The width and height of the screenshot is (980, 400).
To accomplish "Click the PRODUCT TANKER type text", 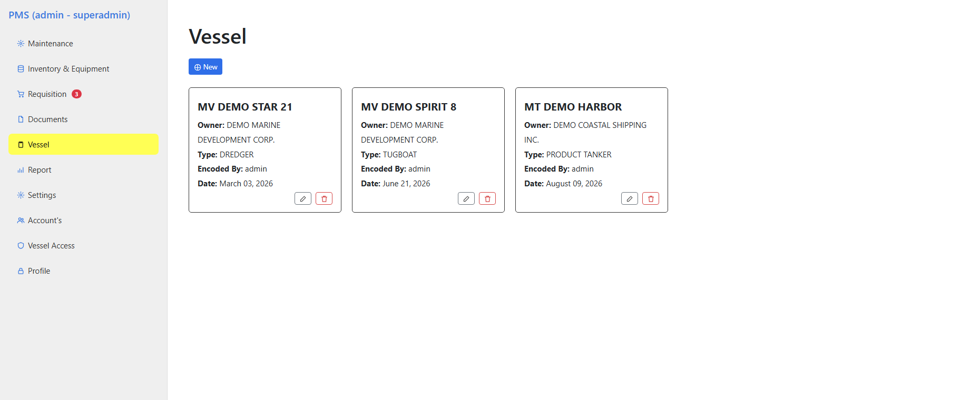I will [x=579, y=155].
